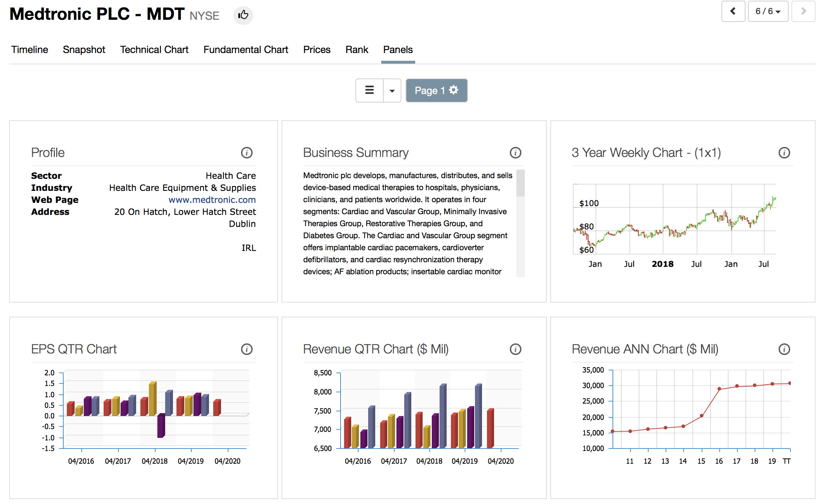This screenshot has height=504, width=824.
Task: Go to next stock with right arrow
Action: pos(803,11)
